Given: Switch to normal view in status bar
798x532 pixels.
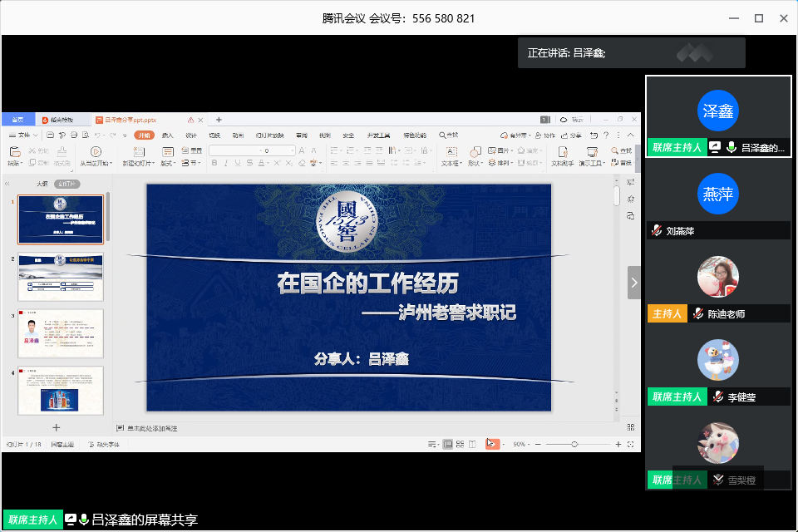Looking at the screenshot, I should pyautogui.click(x=448, y=445).
